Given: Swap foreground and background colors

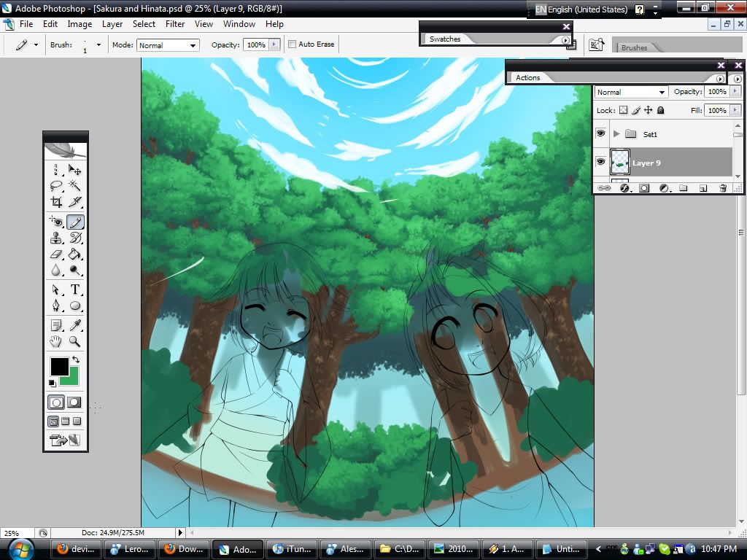Looking at the screenshot, I should tap(76, 359).
